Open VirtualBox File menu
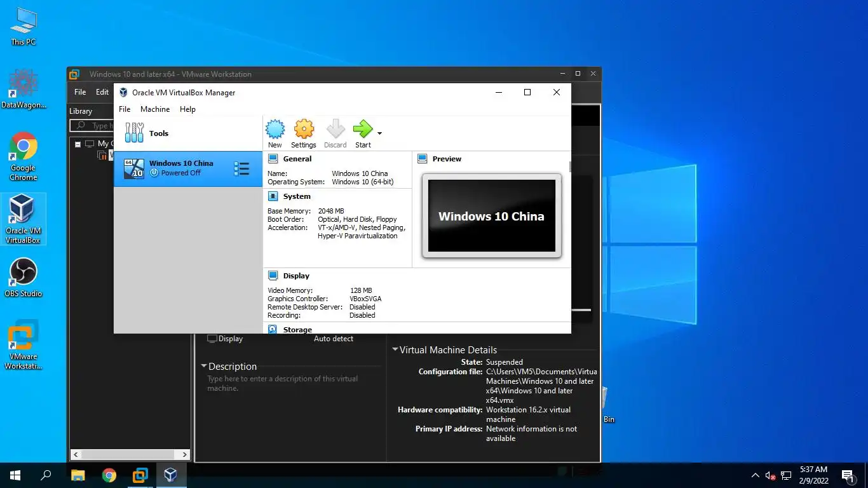868x488 pixels. click(x=125, y=109)
